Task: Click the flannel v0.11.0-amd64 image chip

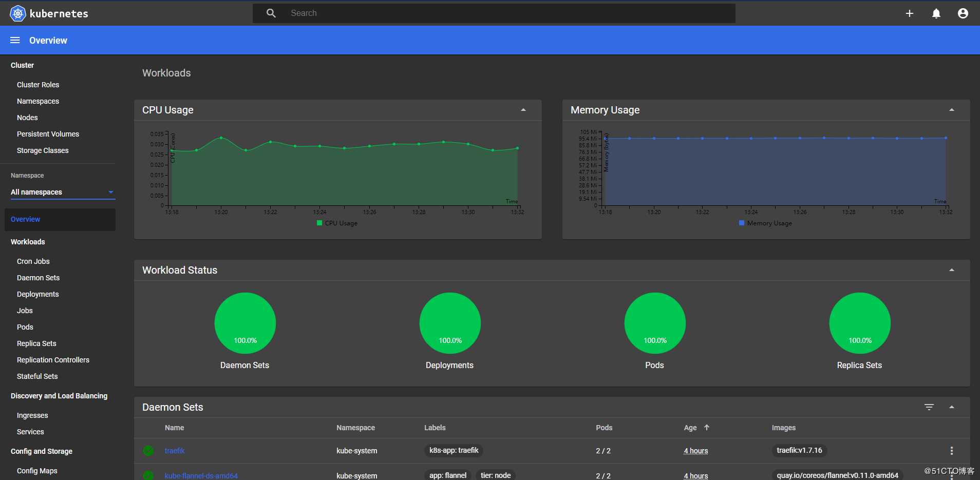Action: pos(837,475)
